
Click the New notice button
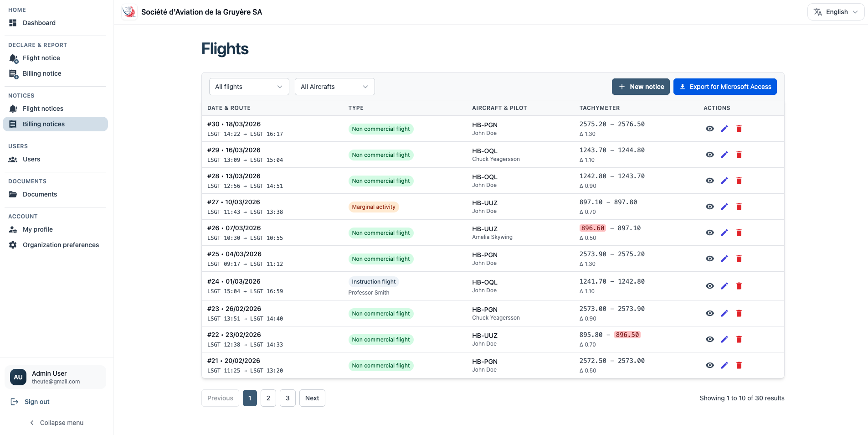point(641,87)
